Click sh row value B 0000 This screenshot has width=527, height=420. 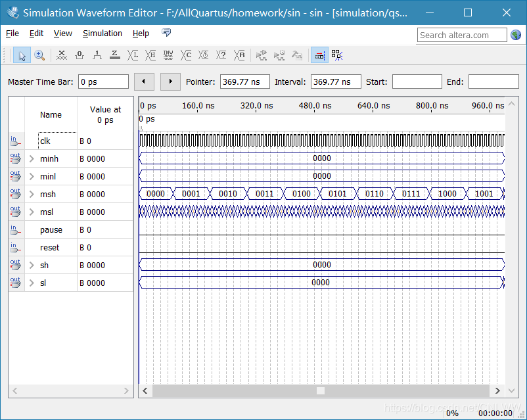coord(92,266)
